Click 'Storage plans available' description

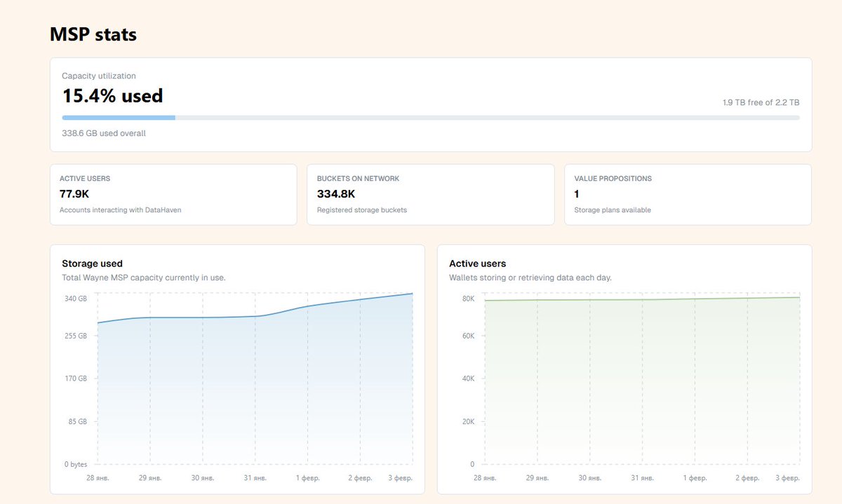[613, 210]
